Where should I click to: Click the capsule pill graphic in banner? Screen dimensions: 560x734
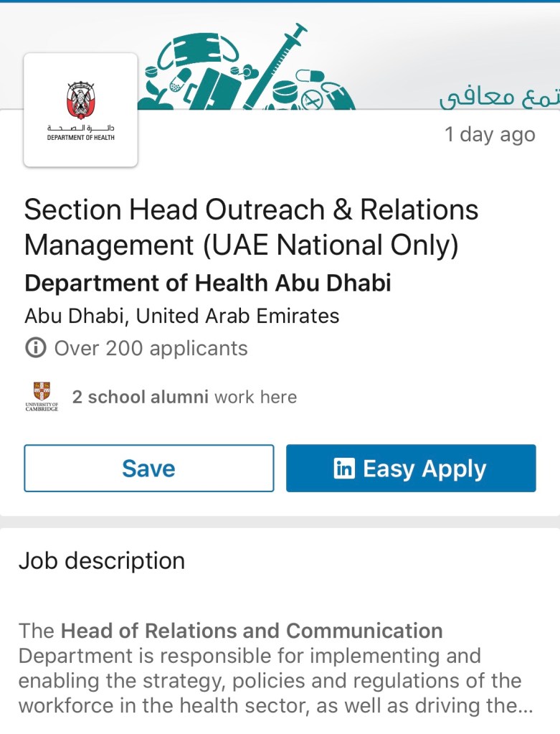(x=310, y=75)
